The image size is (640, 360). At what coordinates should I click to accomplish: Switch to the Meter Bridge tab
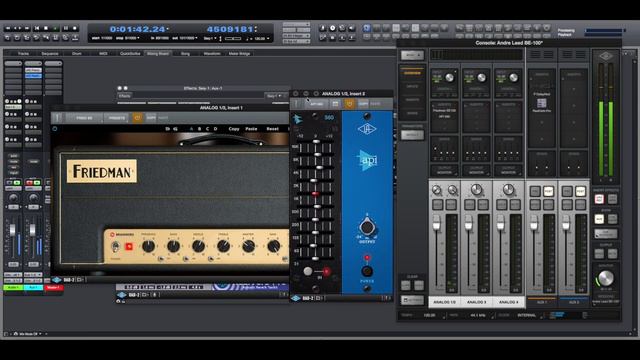[239, 53]
